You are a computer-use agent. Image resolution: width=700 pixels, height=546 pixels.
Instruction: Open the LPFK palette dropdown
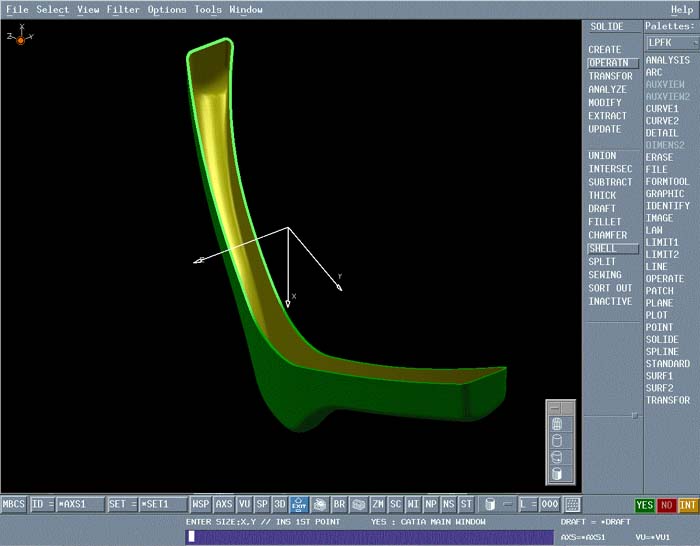pyautogui.click(x=670, y=43)
